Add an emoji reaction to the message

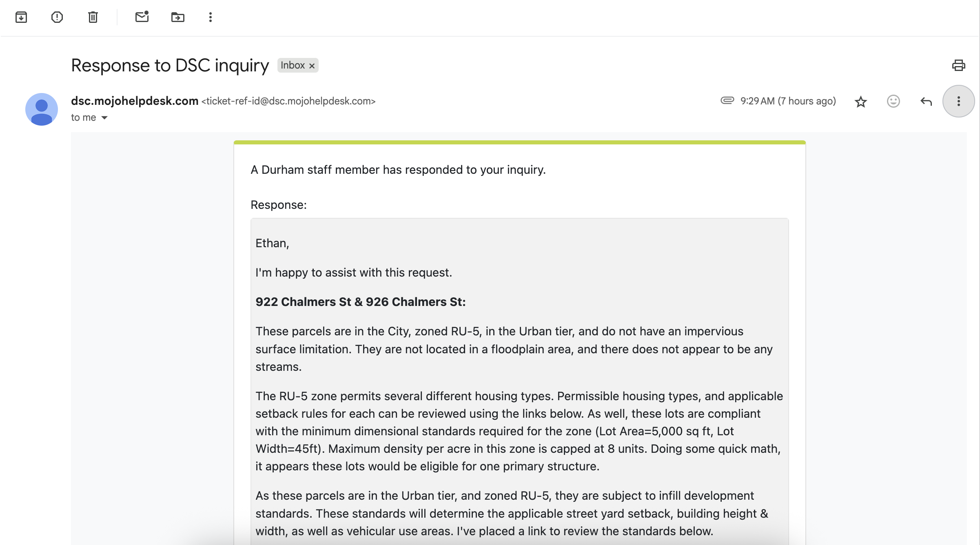point(894,101)
